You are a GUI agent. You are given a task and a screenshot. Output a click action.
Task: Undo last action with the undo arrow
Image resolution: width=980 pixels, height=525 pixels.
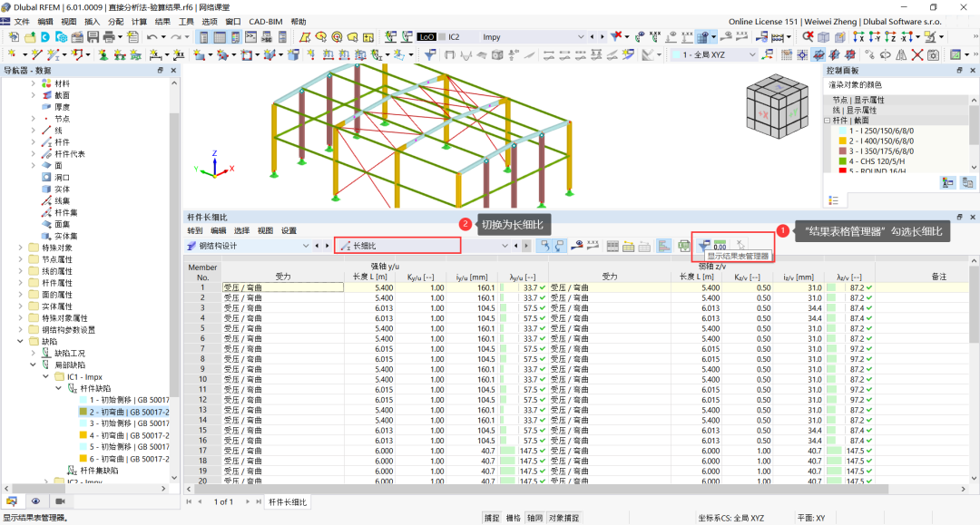point(152,37)
